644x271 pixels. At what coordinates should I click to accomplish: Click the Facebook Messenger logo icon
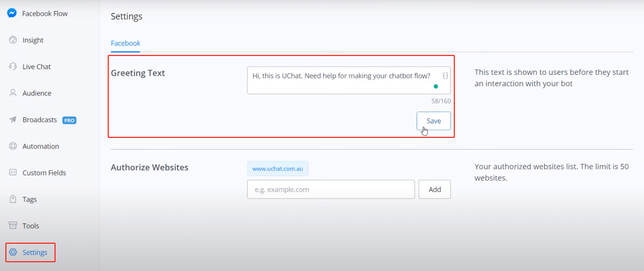[12, 13]
